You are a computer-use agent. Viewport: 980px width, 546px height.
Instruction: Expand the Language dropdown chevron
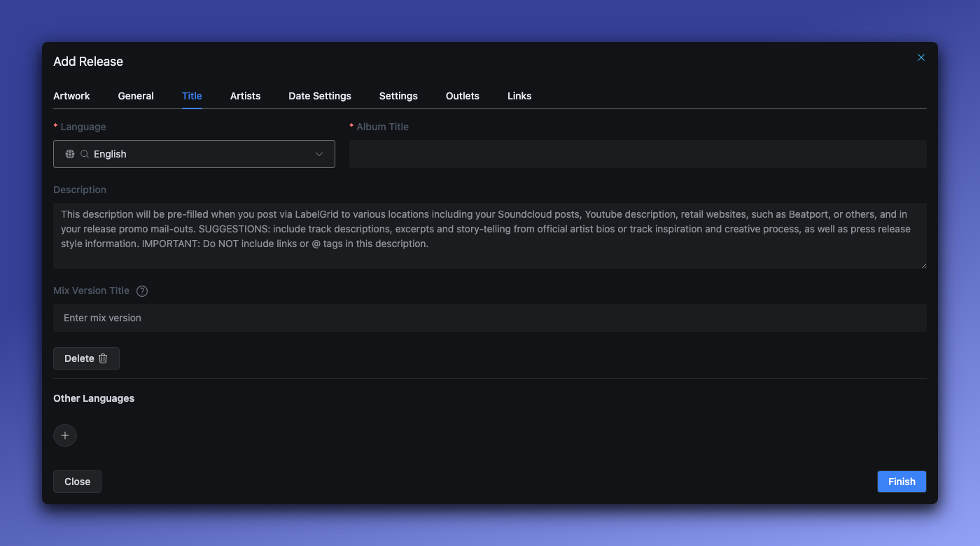(x=319, y=154)
